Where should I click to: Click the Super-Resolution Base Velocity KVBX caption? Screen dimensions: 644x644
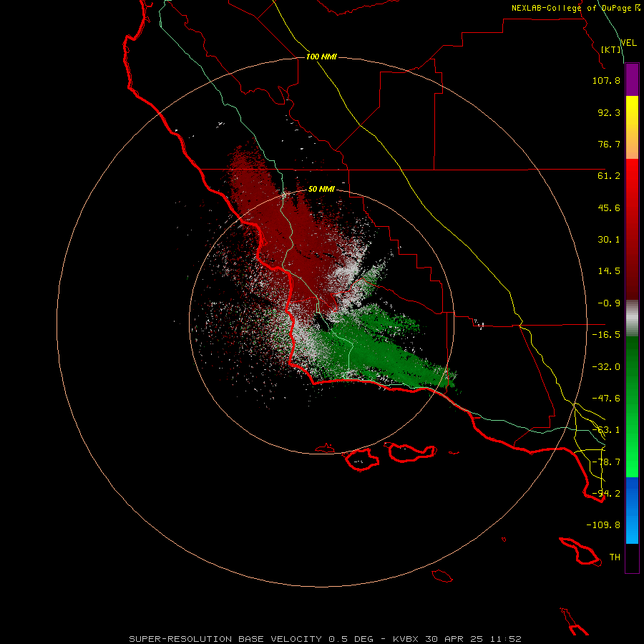[x=325, y=639]
